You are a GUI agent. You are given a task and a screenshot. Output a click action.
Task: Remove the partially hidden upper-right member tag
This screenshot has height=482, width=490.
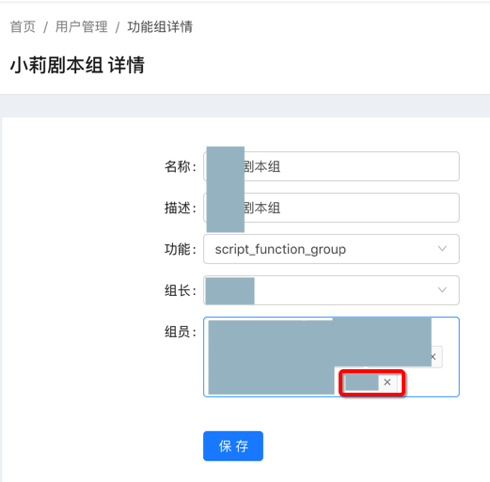433,357
